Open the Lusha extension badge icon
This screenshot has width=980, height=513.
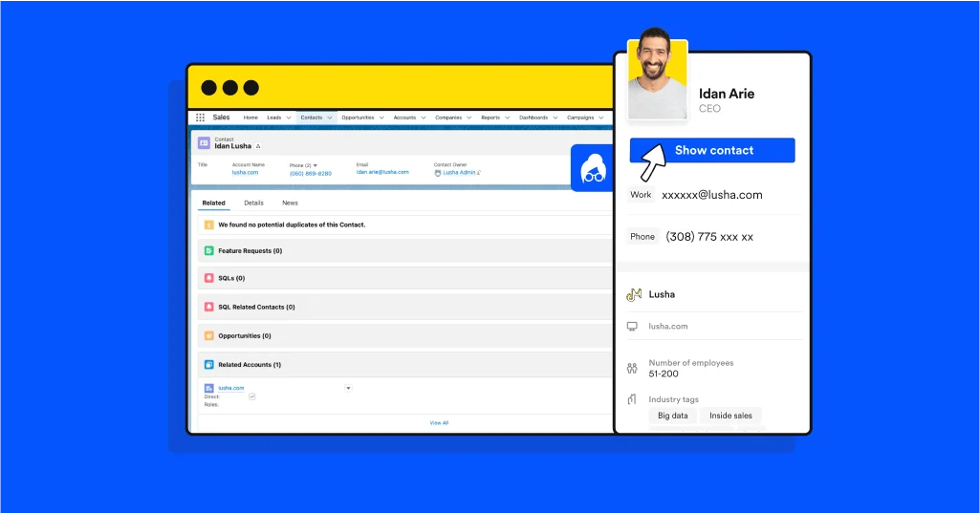[x=592, y=168]
